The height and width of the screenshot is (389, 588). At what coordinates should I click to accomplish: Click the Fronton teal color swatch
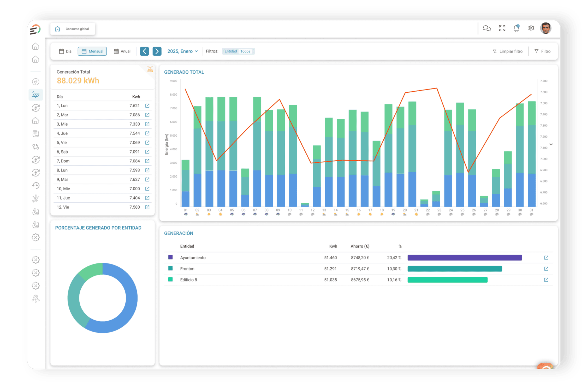(x=170, y=268)
